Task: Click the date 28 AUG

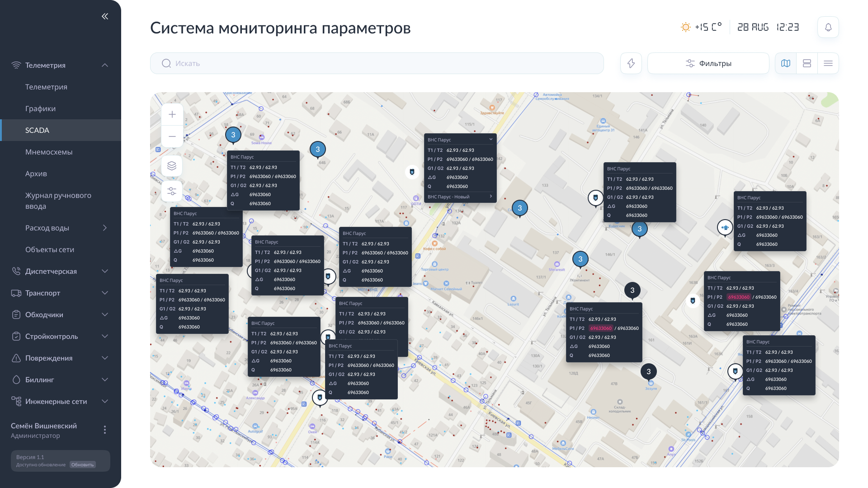Action: [x=753, y=27]
